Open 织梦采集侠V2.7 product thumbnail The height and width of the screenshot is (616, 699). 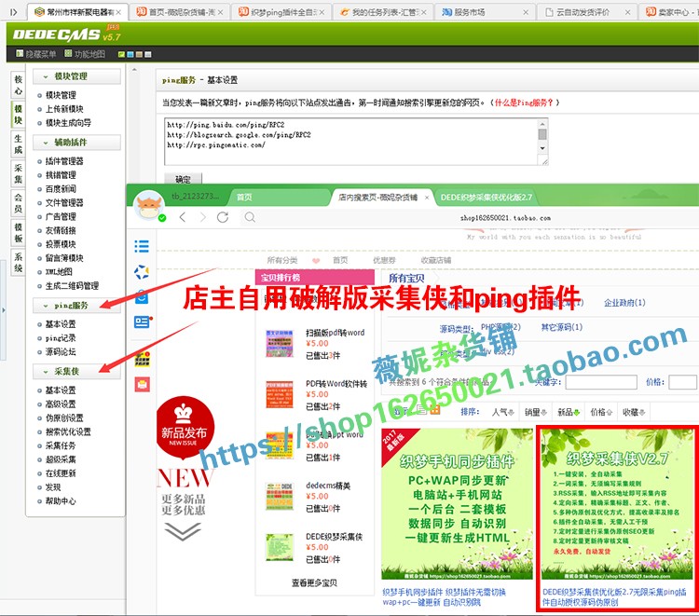click(x=617, y=504)
